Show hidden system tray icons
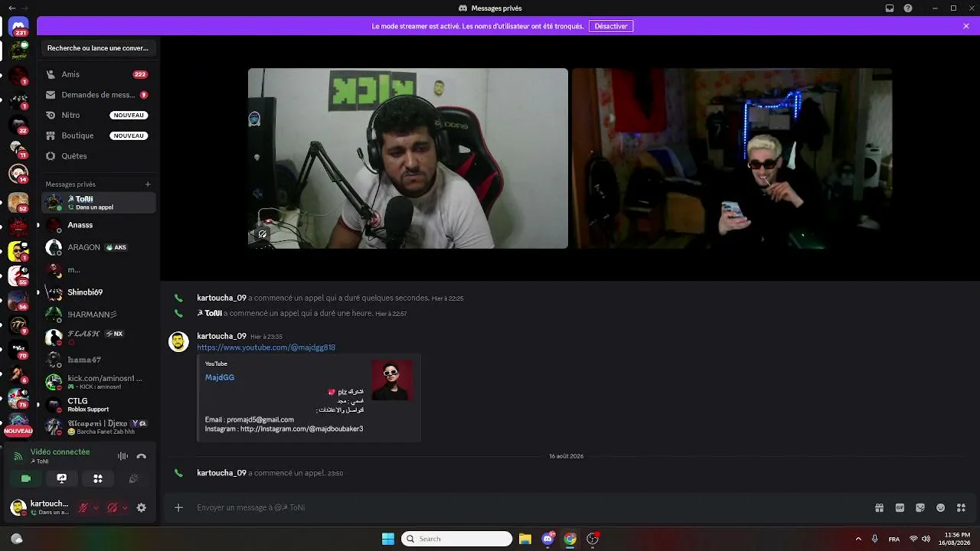The width and height of the screenshot is (980, 551). pyautogui.click(x=857, y=539)
